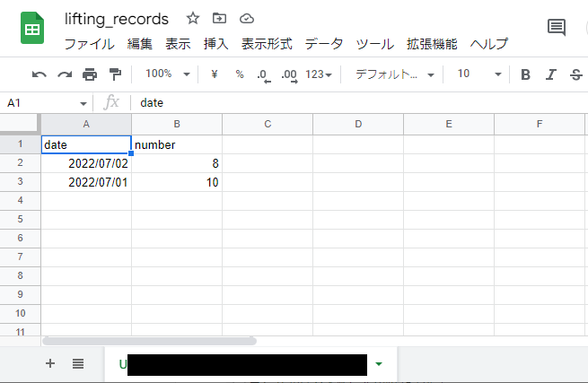Select the cell 2022/07/02
Viewport: 588px width, 383px height.
86,163
